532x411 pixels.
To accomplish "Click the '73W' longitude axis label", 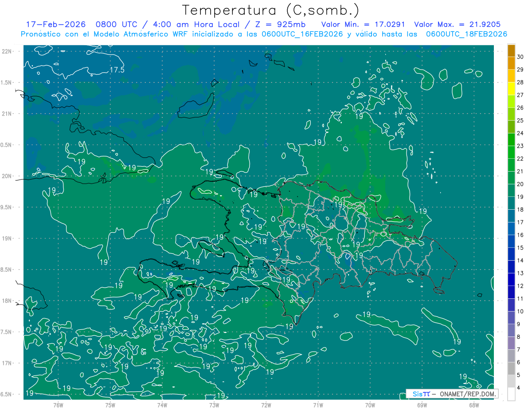I will click(x=214, y=405).
